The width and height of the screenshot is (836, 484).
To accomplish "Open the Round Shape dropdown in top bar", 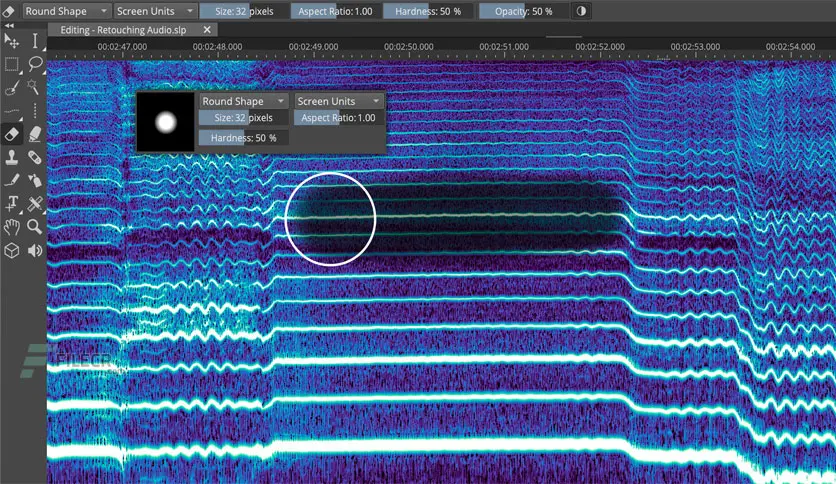I will click(x=66, y=11).
